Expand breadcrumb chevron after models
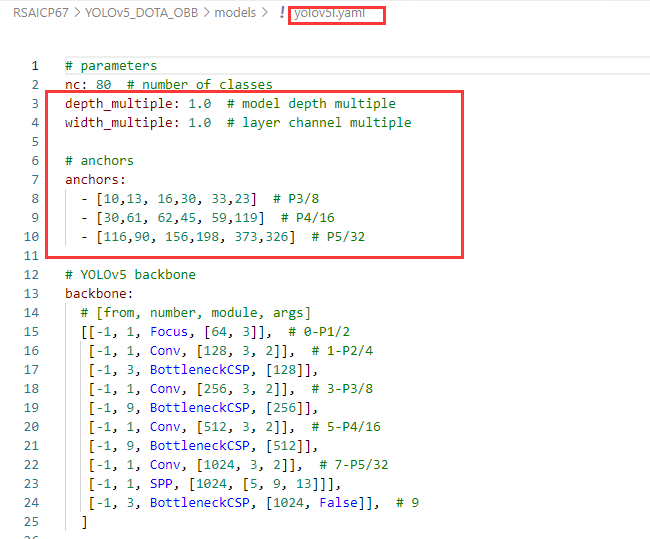 [264, 13]
